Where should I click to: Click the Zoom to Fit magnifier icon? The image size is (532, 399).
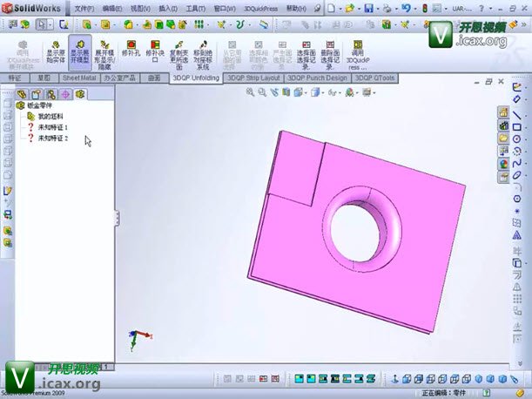pos(250,91)
